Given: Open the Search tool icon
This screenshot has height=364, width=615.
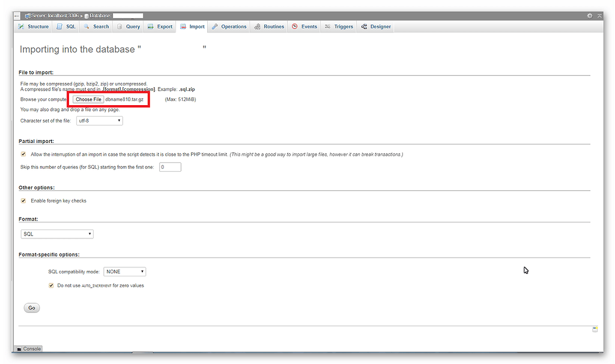Looking at the screenshot, I should point(86,26).
